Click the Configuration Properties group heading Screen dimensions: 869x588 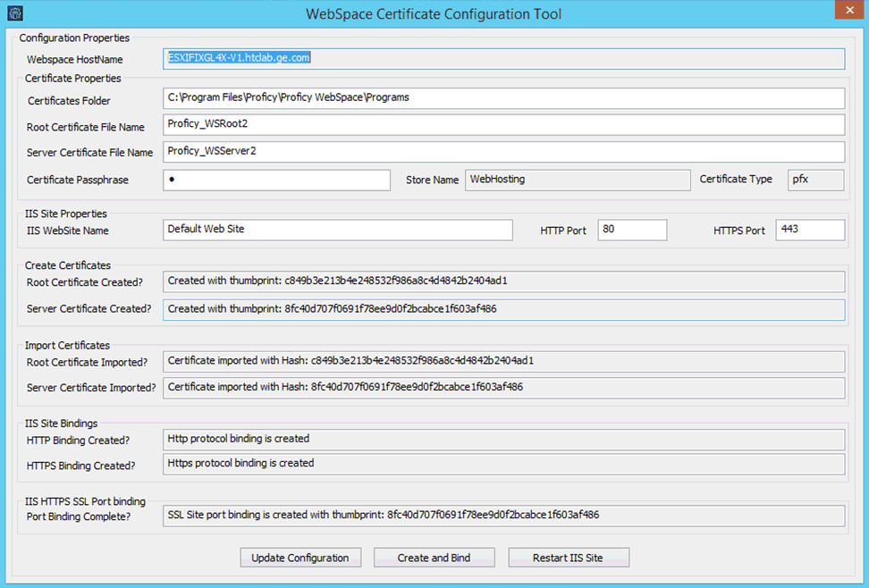tap(74, 38)
